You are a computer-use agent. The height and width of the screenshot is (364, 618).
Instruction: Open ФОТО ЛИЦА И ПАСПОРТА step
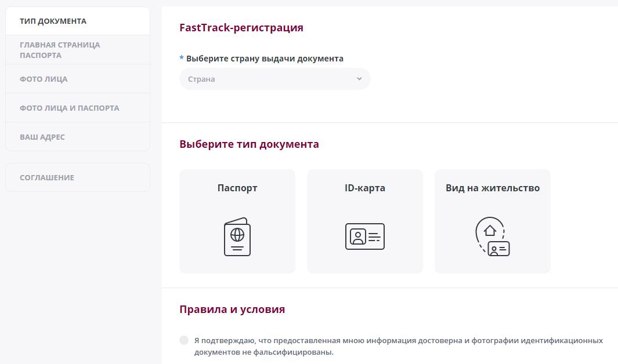click(78, 108)
